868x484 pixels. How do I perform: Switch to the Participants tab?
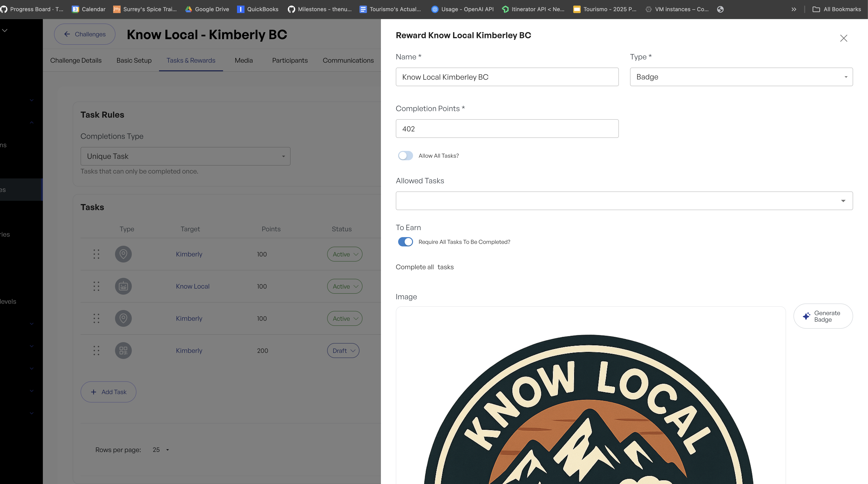coord(290,60)
